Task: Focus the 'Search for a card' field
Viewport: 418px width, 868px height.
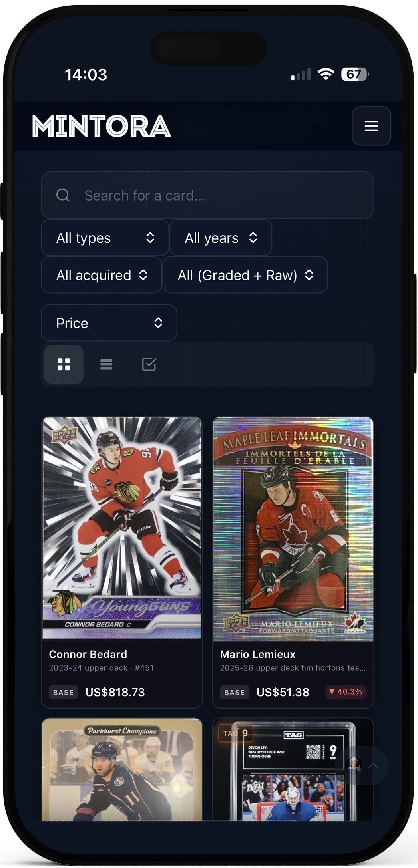Action: (207, 195)
